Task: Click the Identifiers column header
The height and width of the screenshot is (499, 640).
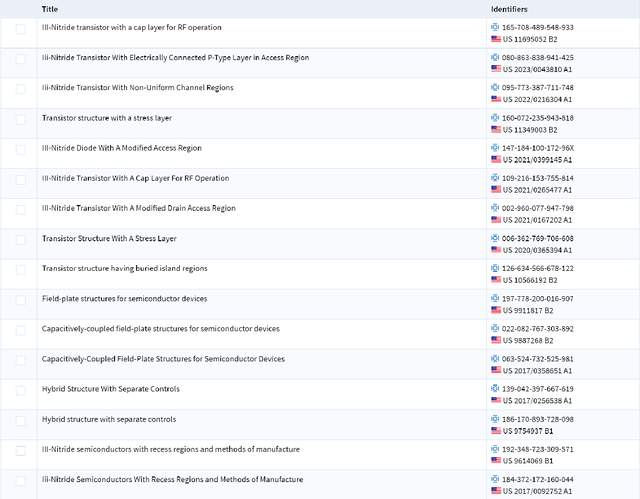Action: (x=509, y=9)
